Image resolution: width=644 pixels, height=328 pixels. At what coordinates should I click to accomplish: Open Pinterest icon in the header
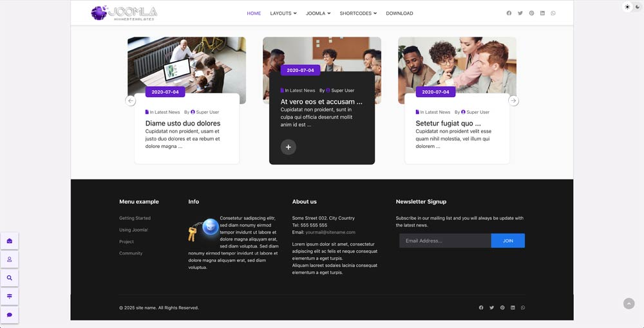point(531,13)
